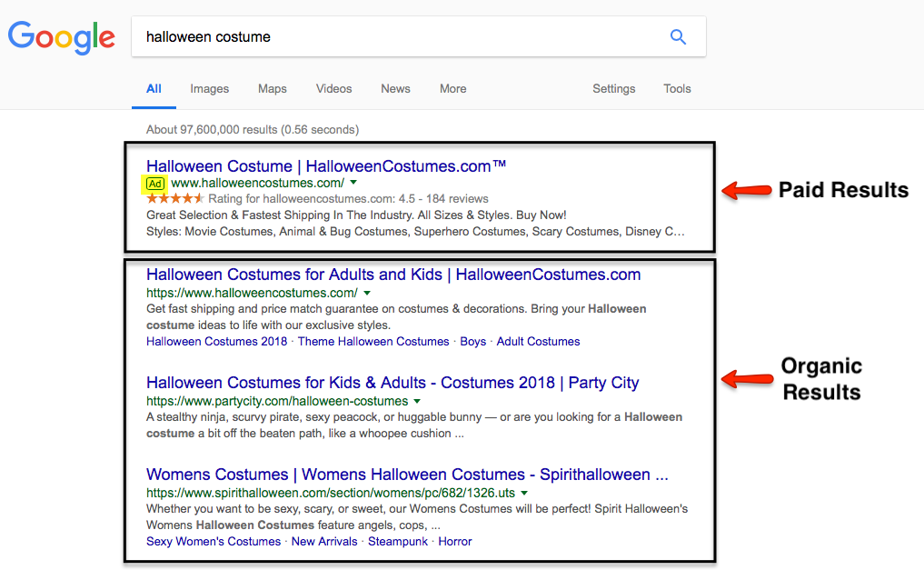Click the ad text 'Great Selection & Fastest Shipping'
The height and width of the screenshot is (570, 924).
[356, 215]
